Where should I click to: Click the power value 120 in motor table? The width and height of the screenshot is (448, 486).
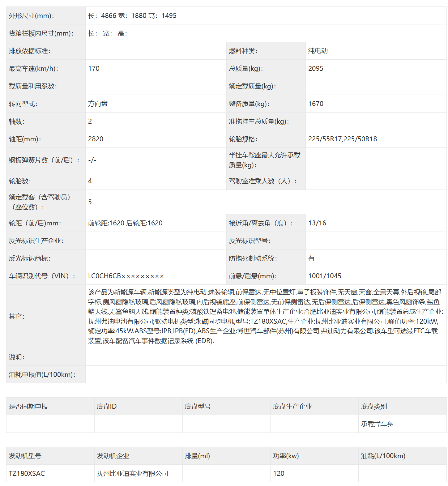tap(279, 474)
